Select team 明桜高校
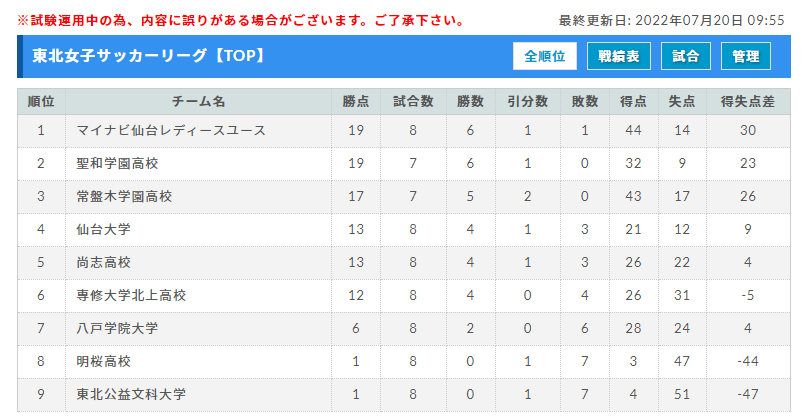 103,362
